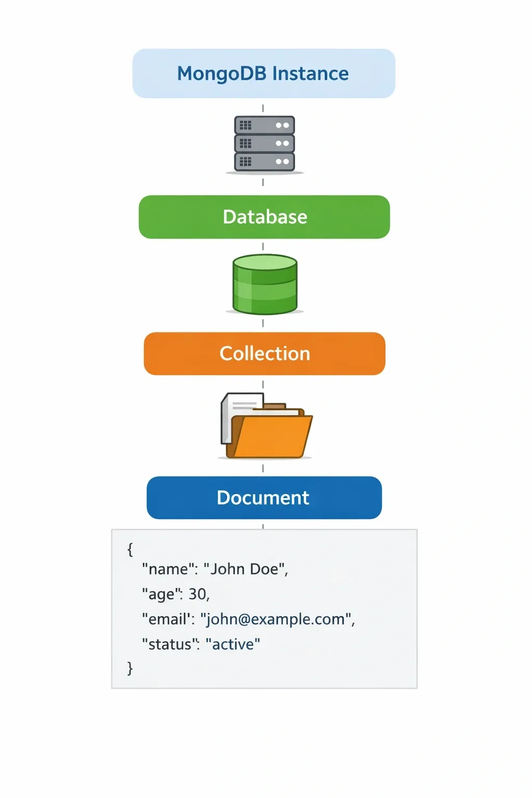Select the name field John Doe

point(245,568)
